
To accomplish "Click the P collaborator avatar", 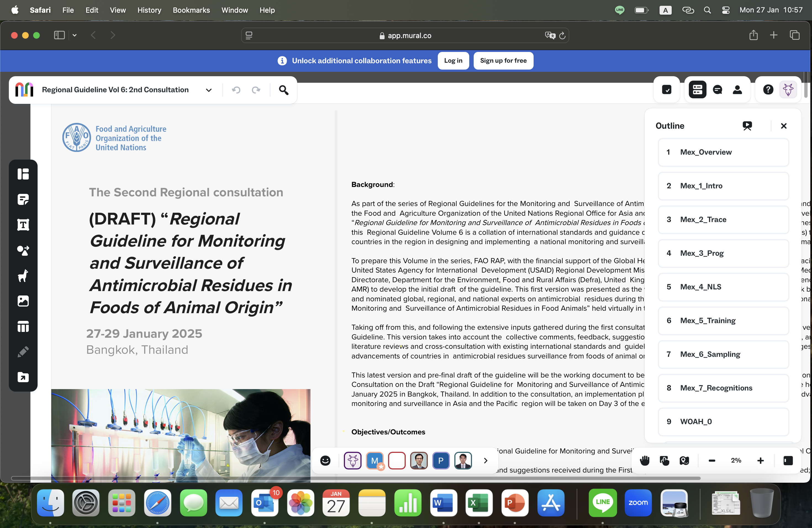I will 441,460.
